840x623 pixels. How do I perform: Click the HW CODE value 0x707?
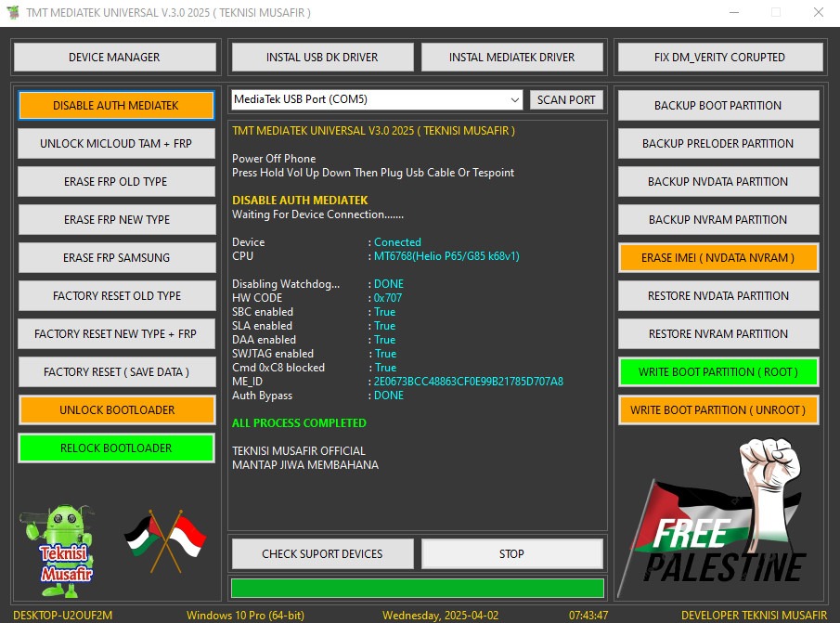388,298
